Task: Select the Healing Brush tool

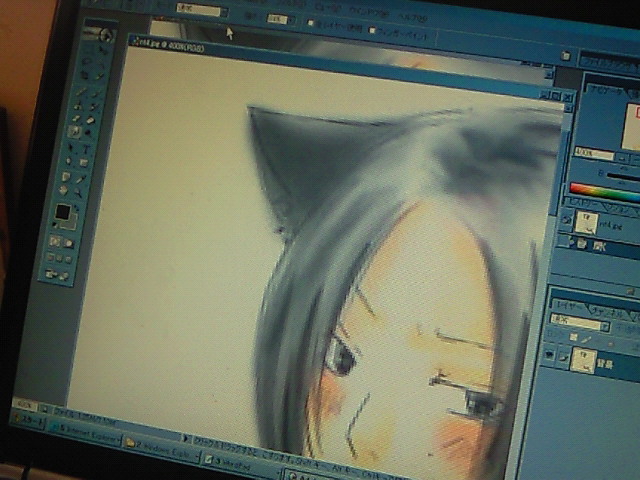Action: pos(82,91)
